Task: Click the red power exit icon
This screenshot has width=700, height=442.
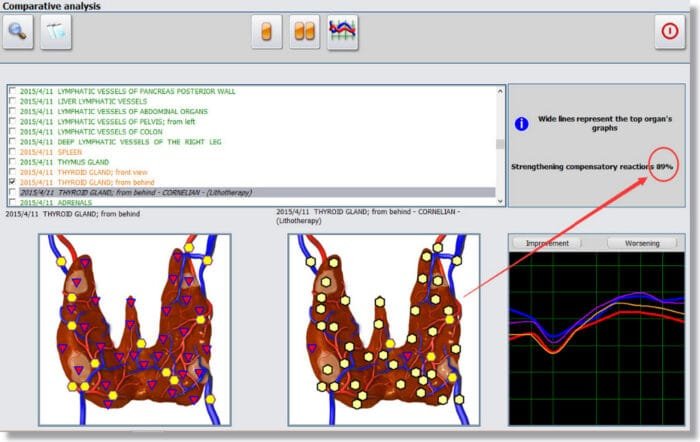Action: [670, 31]
